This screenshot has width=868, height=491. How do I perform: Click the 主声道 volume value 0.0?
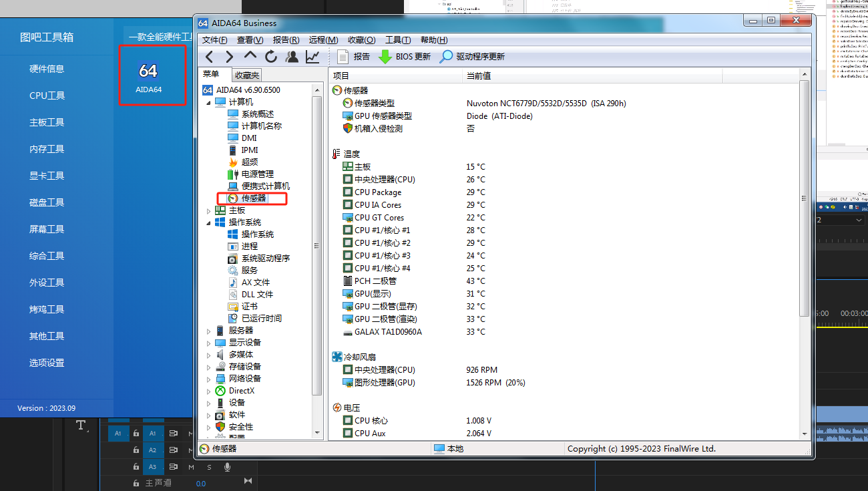[x=200, y=484]
